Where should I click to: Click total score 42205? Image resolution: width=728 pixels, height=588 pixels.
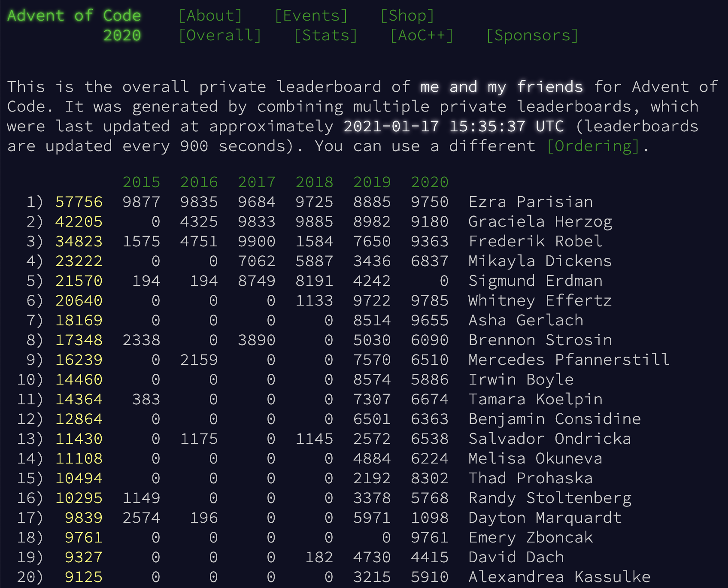point(79,222)
